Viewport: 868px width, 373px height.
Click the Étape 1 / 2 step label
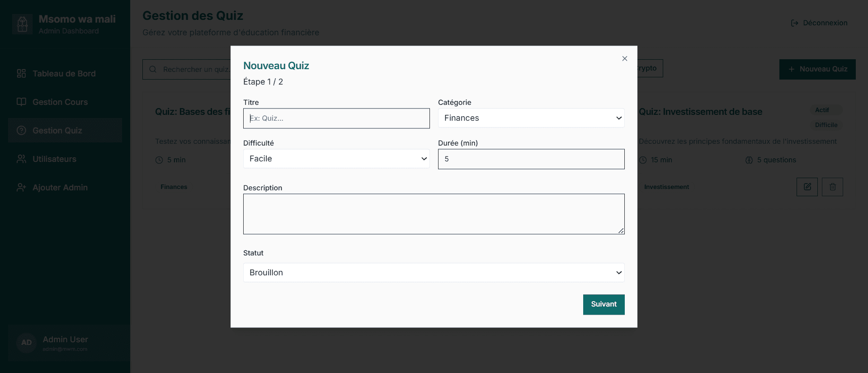(263, 82)
